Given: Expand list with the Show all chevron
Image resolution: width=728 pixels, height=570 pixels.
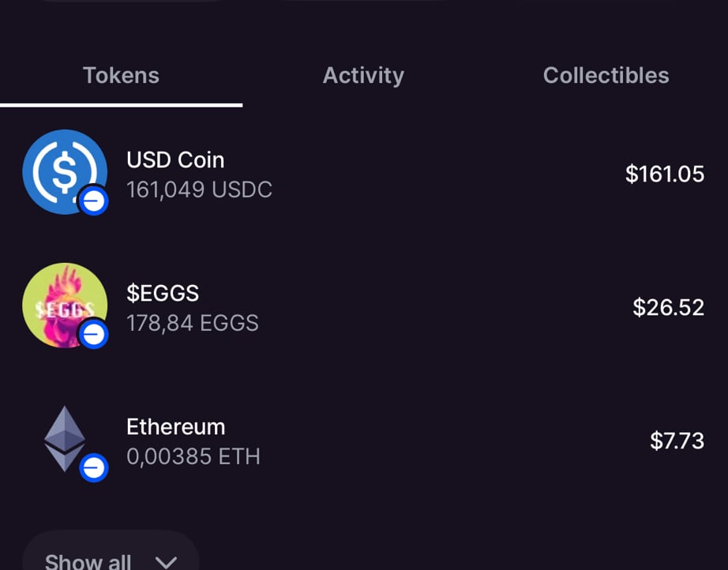Looking at the screenshot, I should point(166,562).
